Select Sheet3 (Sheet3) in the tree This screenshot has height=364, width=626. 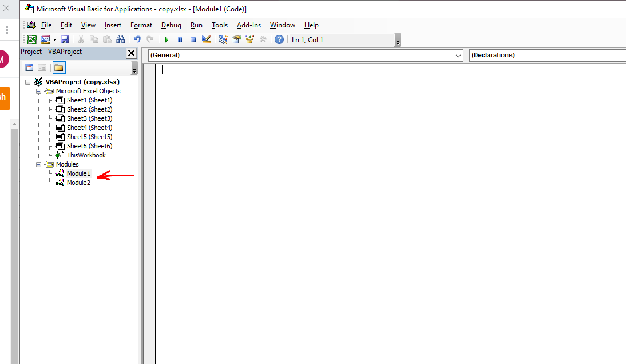pyautogui.click(x=89, y=118)
